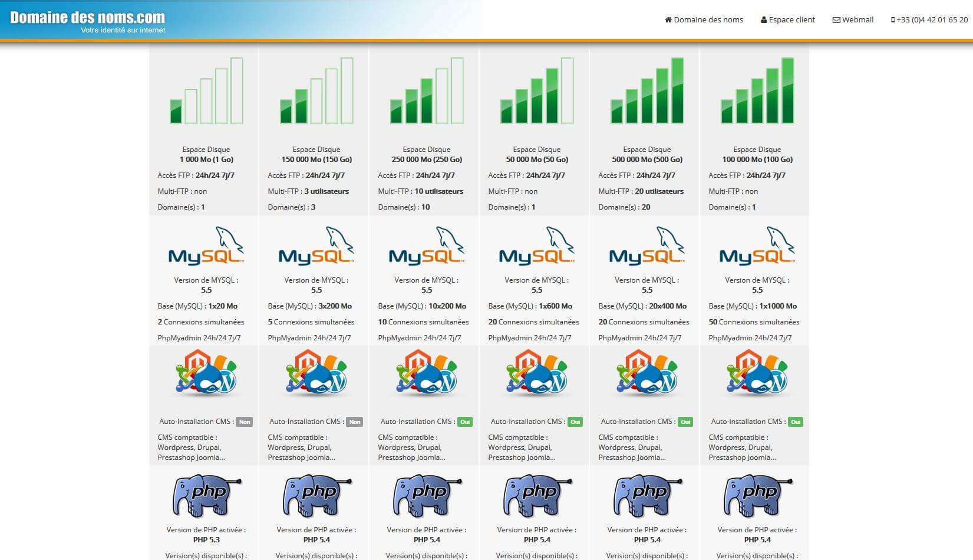Click 50 Connexions simultanées
Image resolution: width=973 pixels, height=560 pixels.
click(754, 322)
